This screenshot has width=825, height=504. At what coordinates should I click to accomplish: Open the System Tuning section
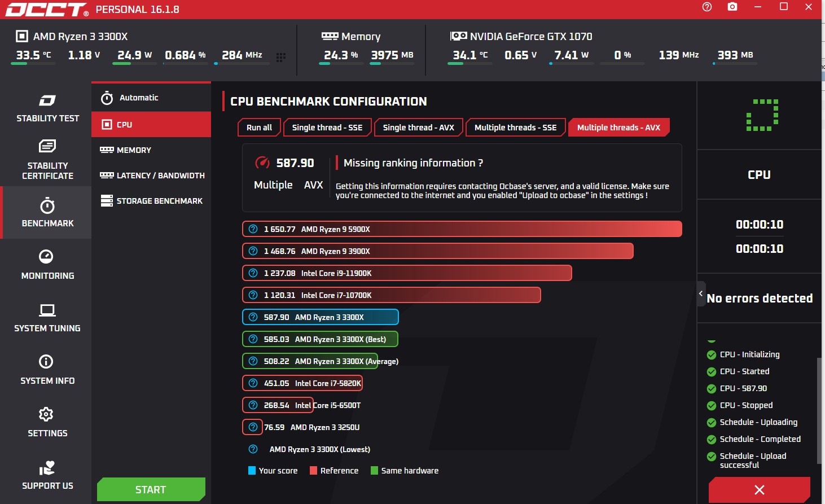click(47, 318)
